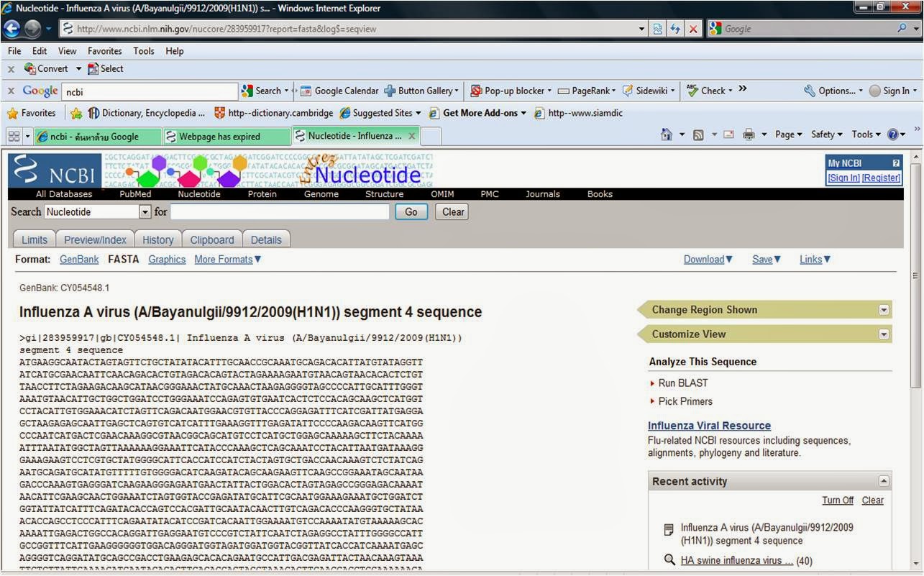Click the RSS Feeds icon

[x=697, y=134]
